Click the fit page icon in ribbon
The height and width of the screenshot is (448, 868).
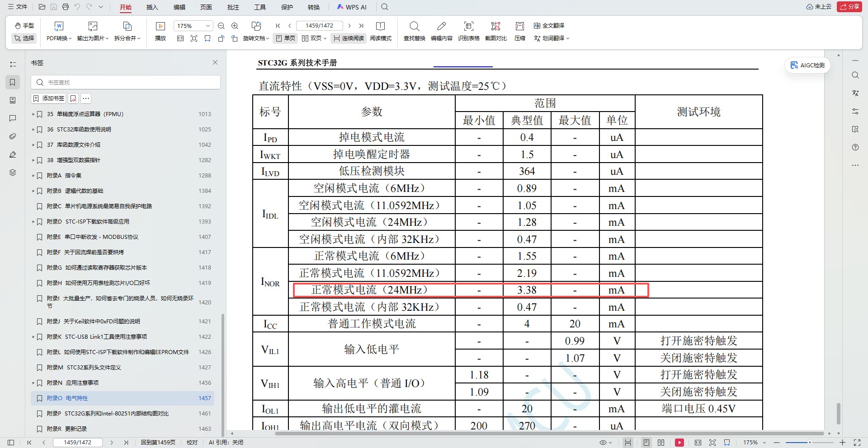pos(194,38)
